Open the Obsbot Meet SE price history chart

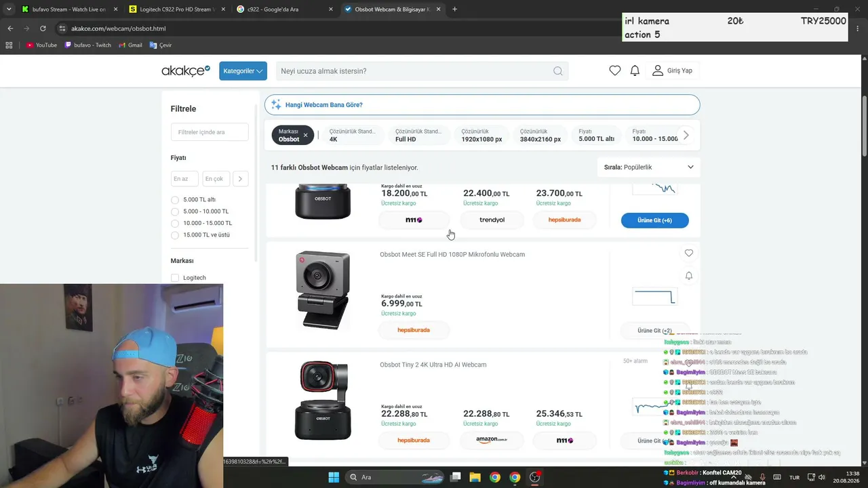654,296
